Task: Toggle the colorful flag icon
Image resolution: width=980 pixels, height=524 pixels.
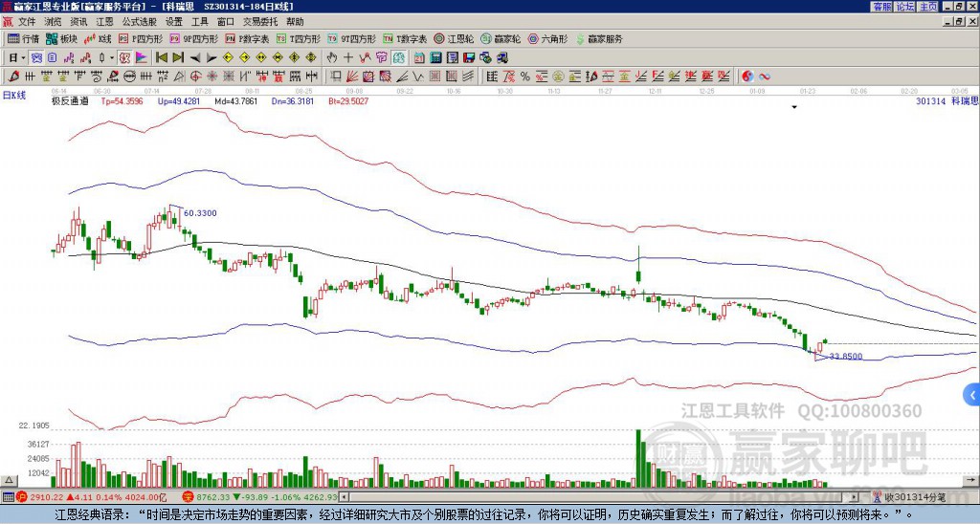Action: pyautogui.click(x=142, y=58)
